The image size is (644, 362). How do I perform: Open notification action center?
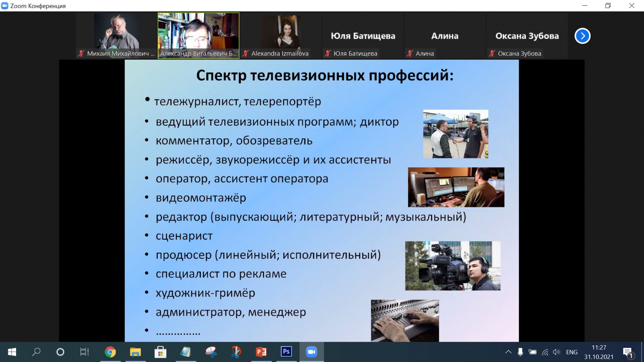628,353
